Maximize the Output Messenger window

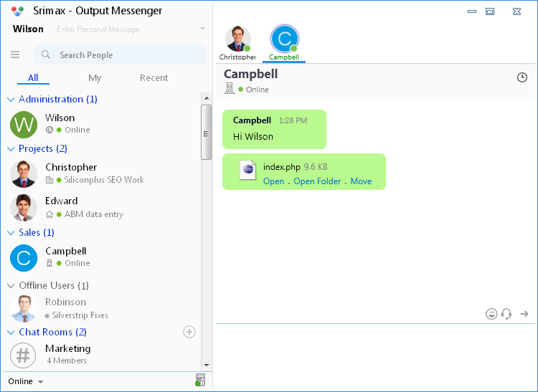coord(490,11)
